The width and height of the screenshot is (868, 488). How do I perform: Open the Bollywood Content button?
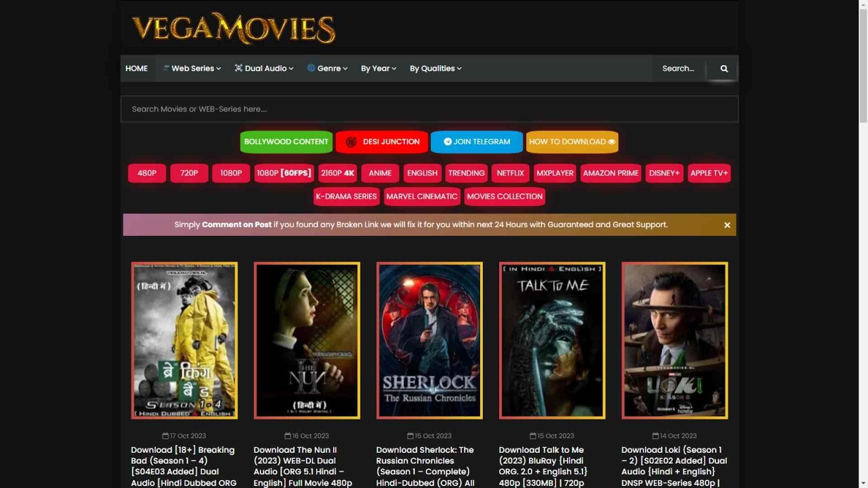point(286,142)
